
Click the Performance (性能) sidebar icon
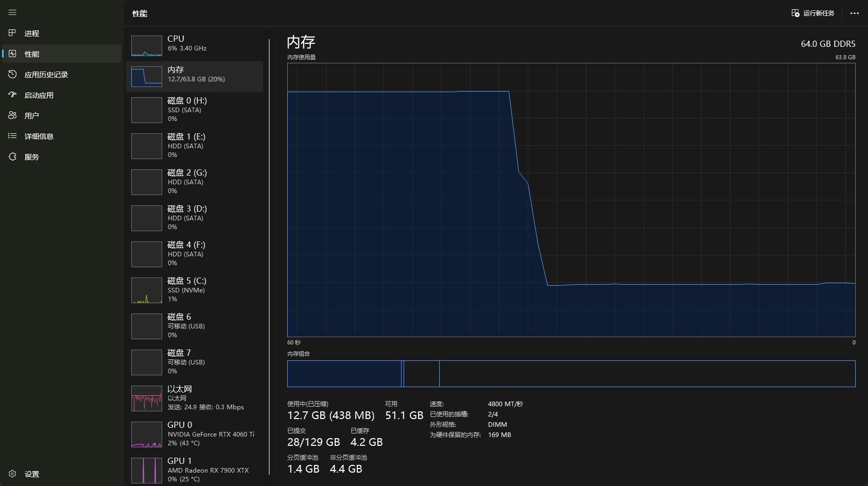12,54
